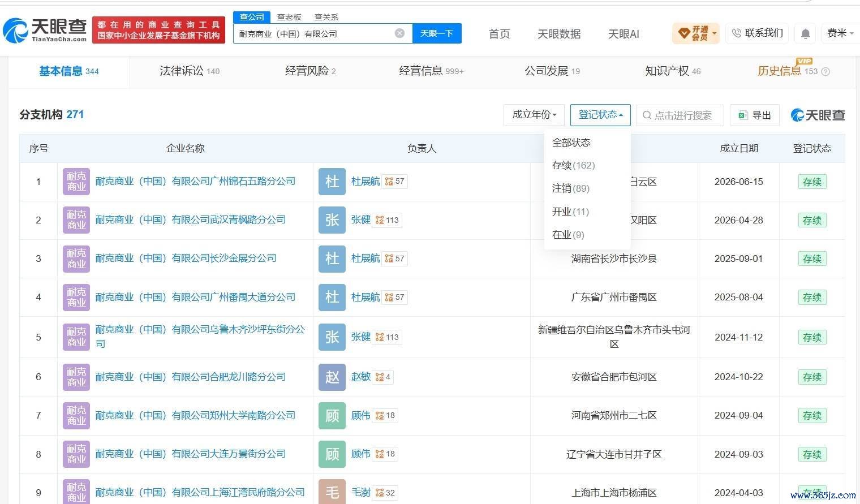The height and width of the screenshot is (504, 860).
Task: Click the 点击进行搜索 branch search field
Action: pyautogui.click(x=680, y=115)
